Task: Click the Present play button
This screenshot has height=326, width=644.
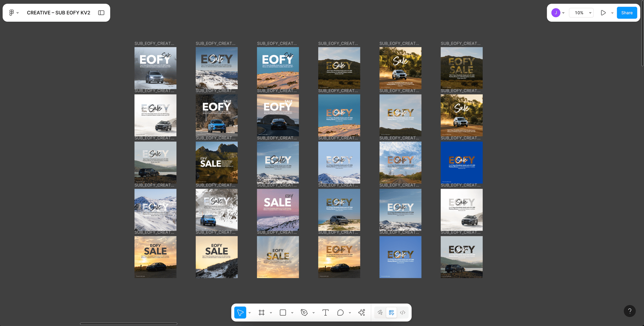Action: click(603, 13)
